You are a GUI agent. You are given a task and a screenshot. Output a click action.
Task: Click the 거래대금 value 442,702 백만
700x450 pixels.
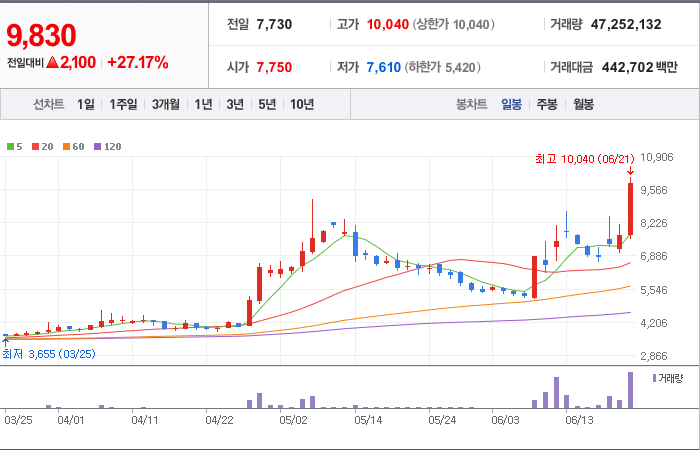640,67
